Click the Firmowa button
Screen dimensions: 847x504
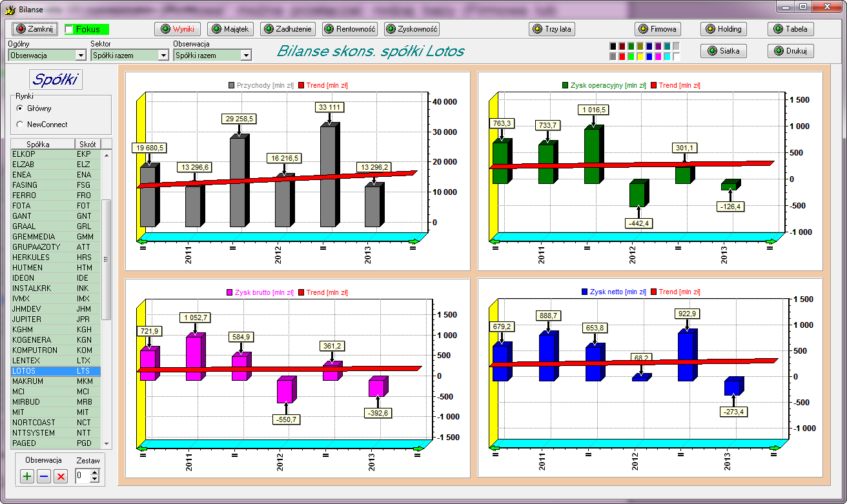pos(658,29)
